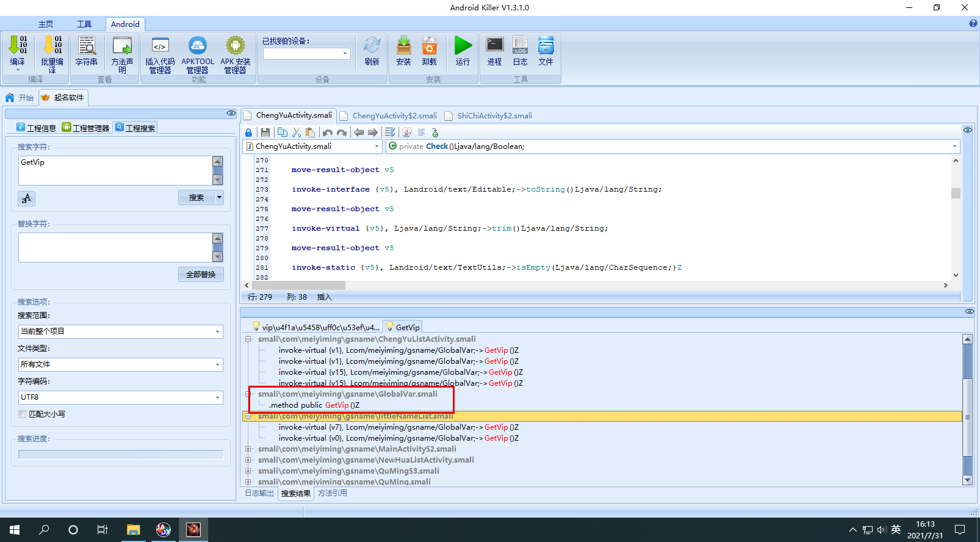This screenshot has height=542, width=980.
Task: Toggle the eye icon on the left panel header
Action: 231,113
